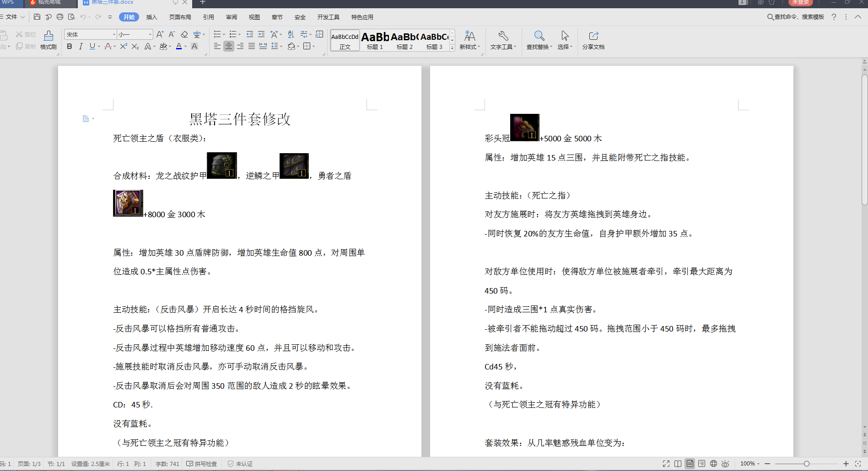Toggle center alignment
The image size is (868, 471).
[x=229, y=46]
